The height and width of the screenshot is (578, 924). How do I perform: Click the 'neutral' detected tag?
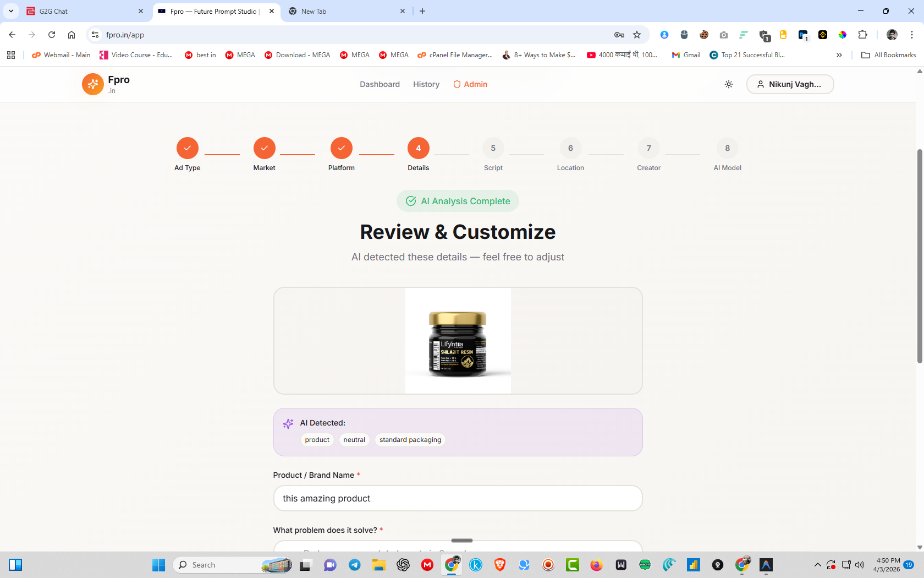pos(354,440)
